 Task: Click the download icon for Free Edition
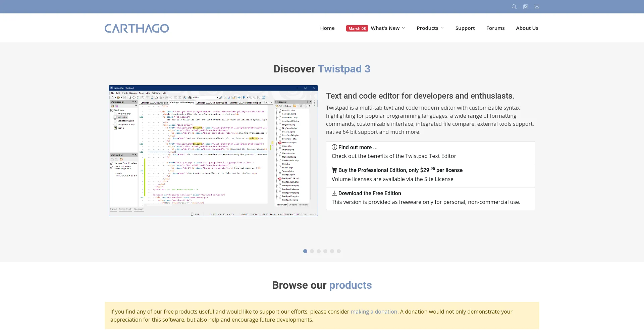click(334, 193)
